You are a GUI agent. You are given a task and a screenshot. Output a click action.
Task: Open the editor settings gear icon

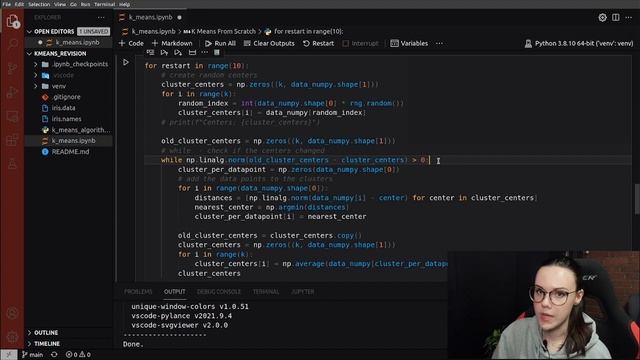[x=602, y=18]
